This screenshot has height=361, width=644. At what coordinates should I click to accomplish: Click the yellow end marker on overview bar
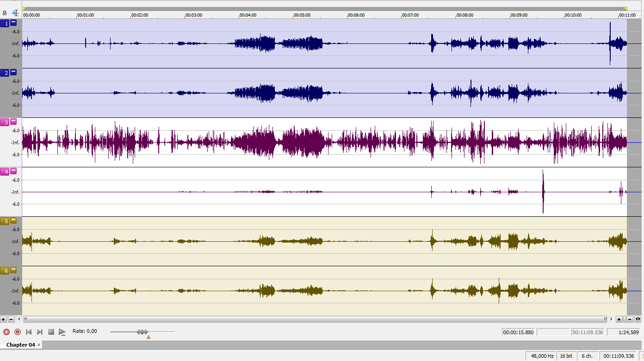[x=625, y=8]
